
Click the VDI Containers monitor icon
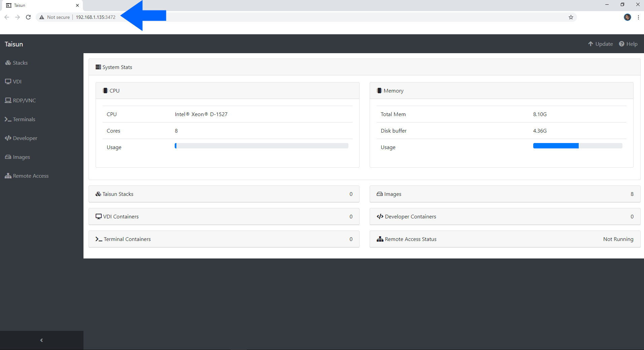click(x=99, y=217)
